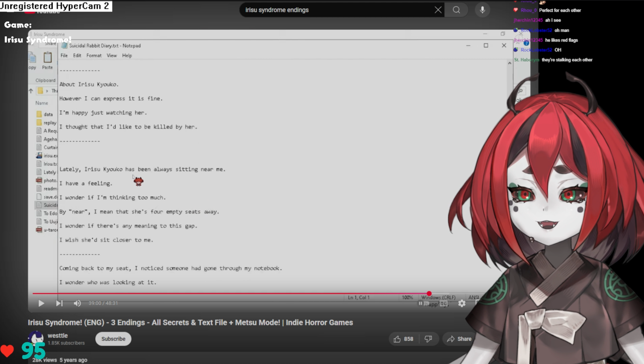This screenshot has height=364, width=644.
Task: Select the Curtain text file
Action: (x=46, y=147)
